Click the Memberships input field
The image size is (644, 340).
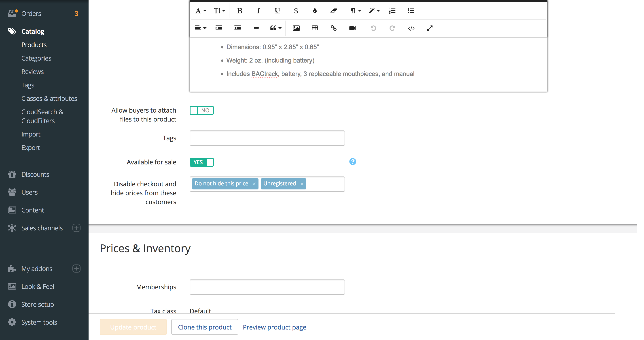tap(267, 287)
